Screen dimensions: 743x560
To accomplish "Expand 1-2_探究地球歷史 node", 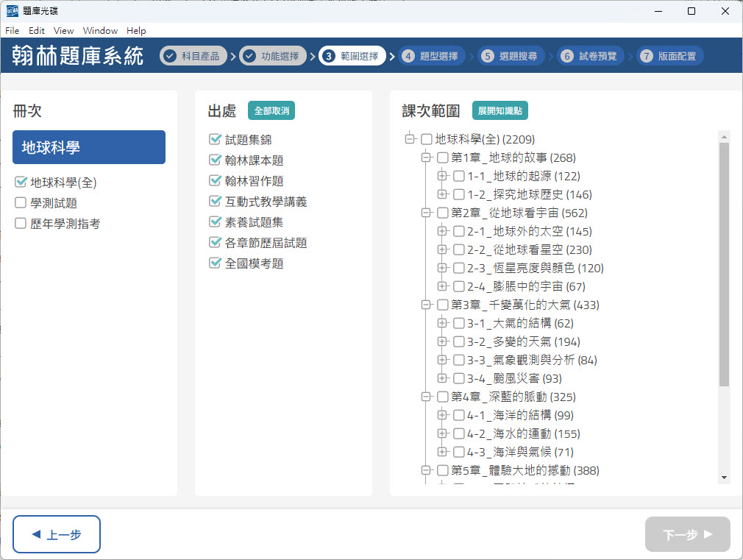I will 441,194.
